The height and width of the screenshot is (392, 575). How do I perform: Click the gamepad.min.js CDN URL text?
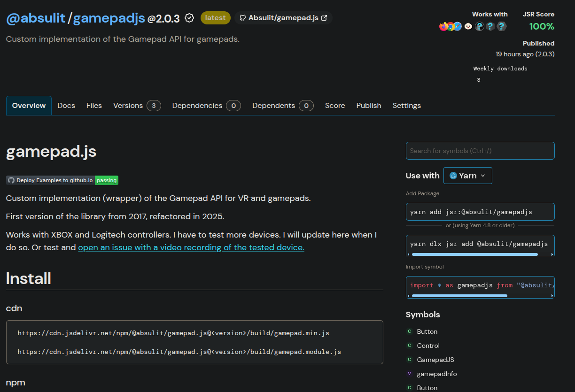click(173, 333)
